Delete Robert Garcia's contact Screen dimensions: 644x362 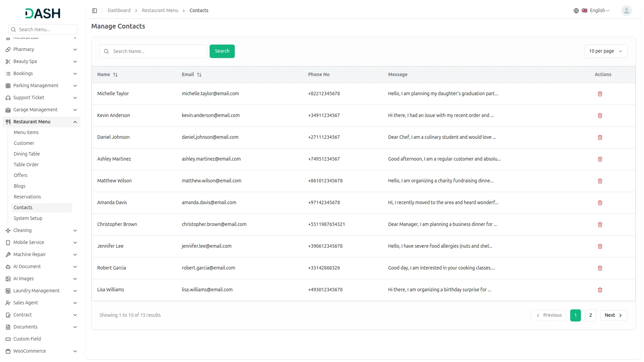600,268
